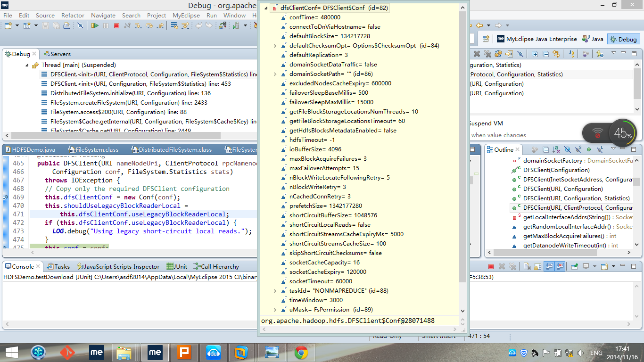Terminate the debug session
Image resolution: width=644 pixels, height=362 pixels.
pos(117,26)
